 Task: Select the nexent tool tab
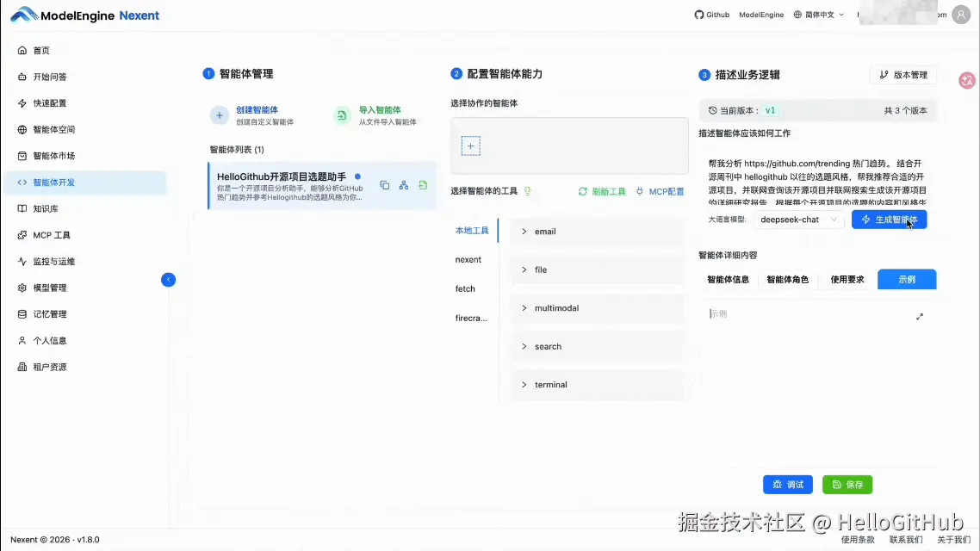tap(468, 260)
